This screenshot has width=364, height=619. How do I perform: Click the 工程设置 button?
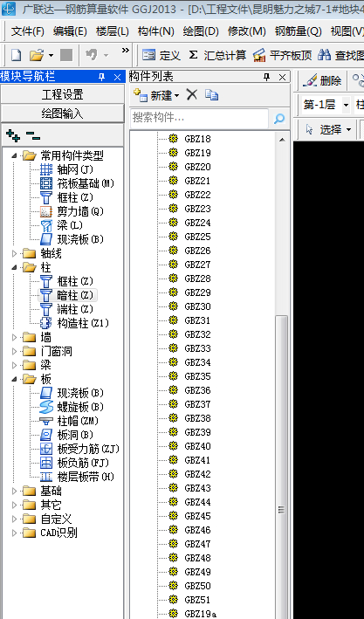tap(62, 95)
